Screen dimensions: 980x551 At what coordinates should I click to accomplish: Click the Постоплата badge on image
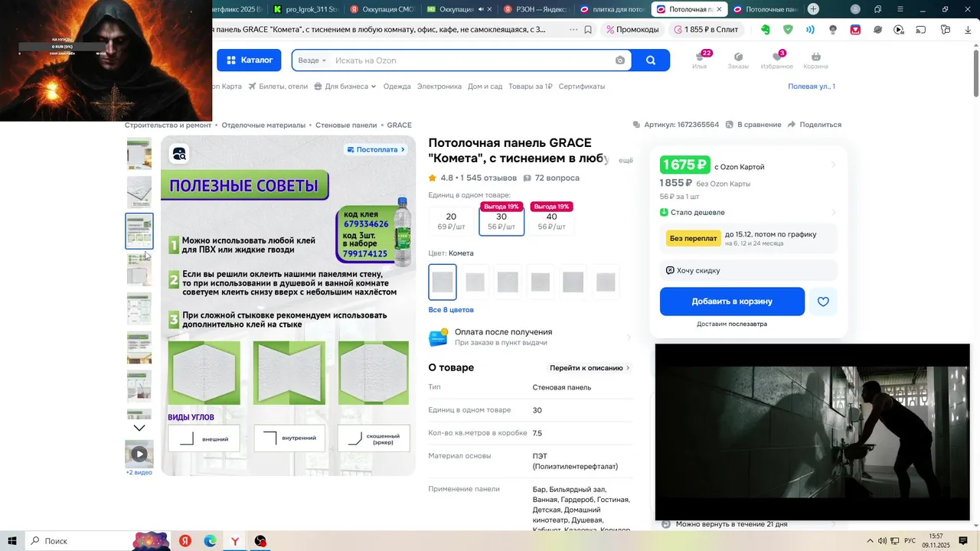pyautogui.click(x=376, y=149)
